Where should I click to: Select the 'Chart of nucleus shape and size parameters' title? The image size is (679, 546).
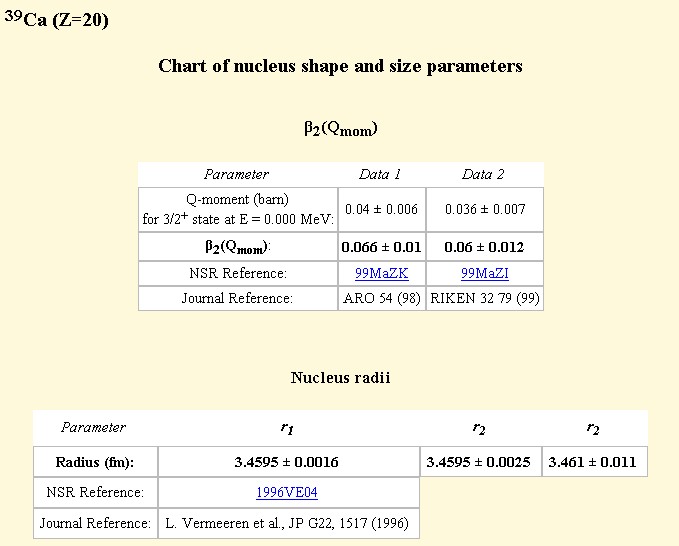(x=340, y=66)
